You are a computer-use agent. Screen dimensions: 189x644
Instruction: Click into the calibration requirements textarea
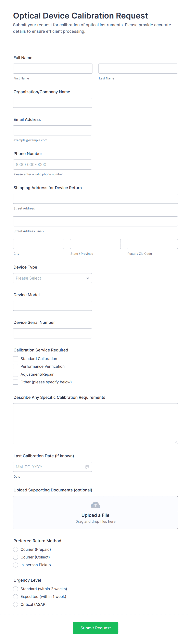coord(95,424)
